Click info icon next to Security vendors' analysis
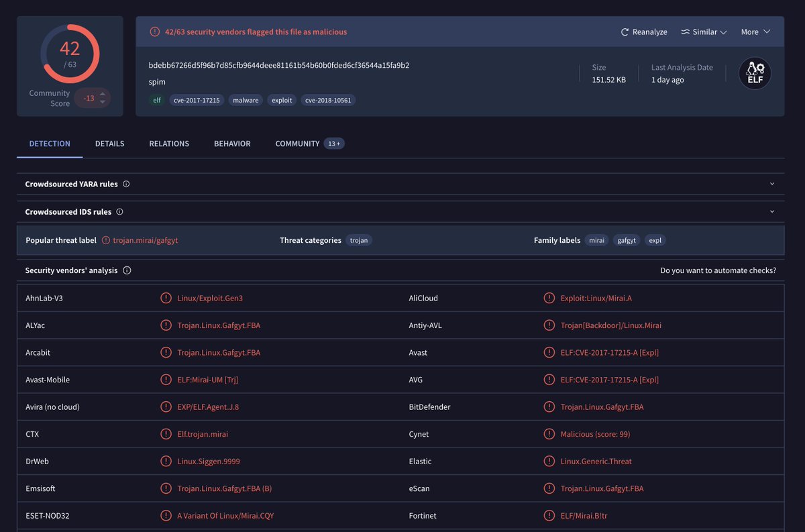 [127, 270]
